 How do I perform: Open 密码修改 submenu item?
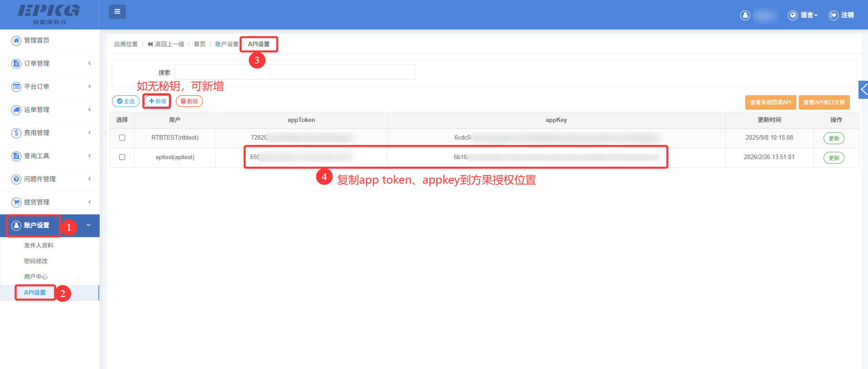(x=36, y=261)
